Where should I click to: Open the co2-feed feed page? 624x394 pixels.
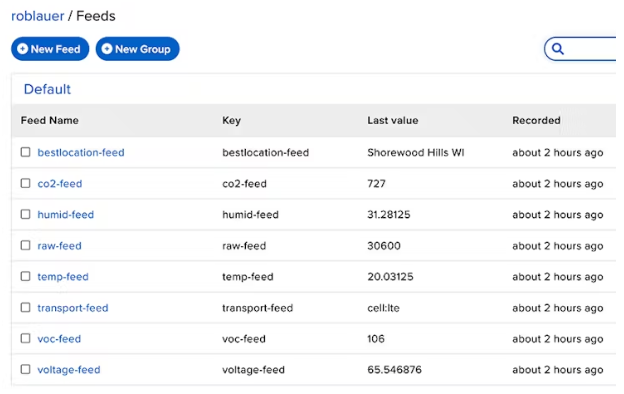(x=60, y=183)
